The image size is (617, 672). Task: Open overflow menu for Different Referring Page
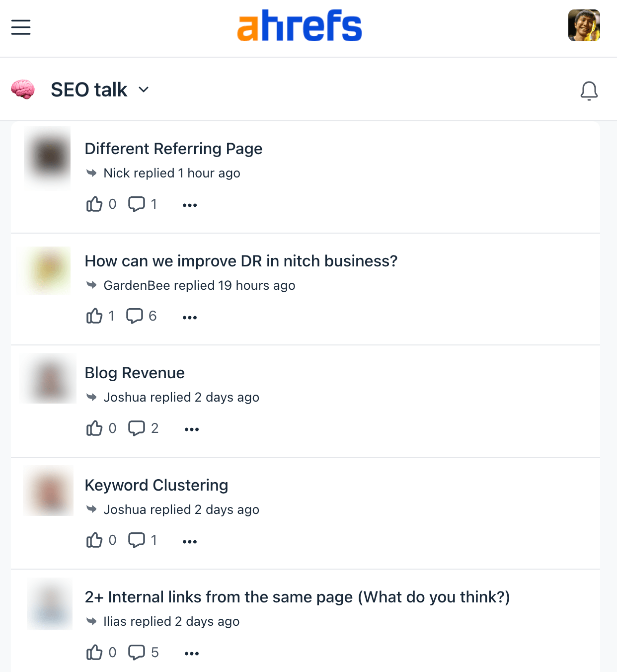tap(189, 204)
